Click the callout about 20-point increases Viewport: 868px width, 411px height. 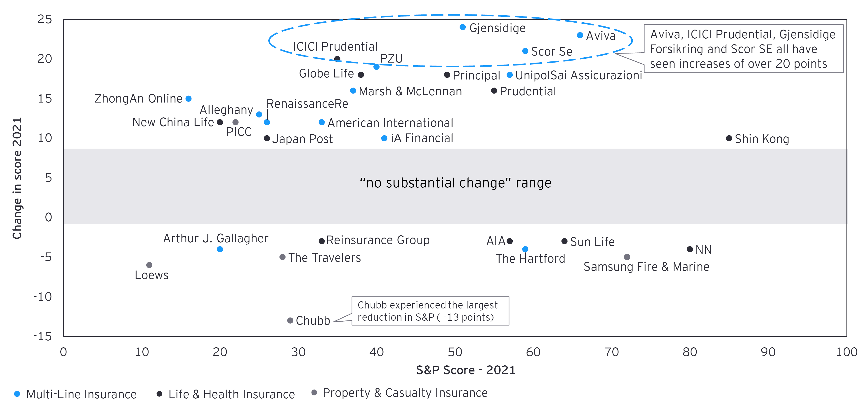point(743,49)
